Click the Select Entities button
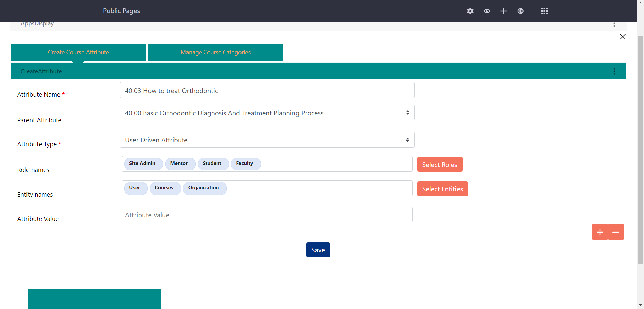 (442, 189)
